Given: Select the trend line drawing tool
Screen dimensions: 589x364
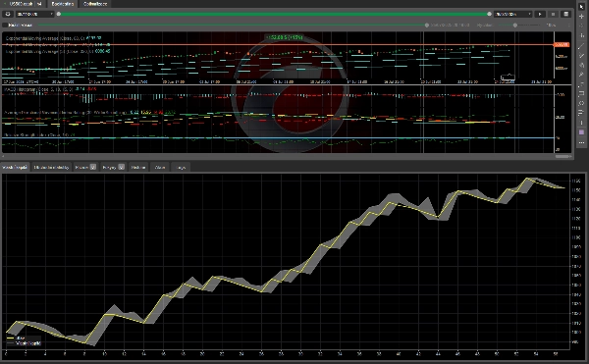Looking at the screenshot, I should (x=581, y=46).
